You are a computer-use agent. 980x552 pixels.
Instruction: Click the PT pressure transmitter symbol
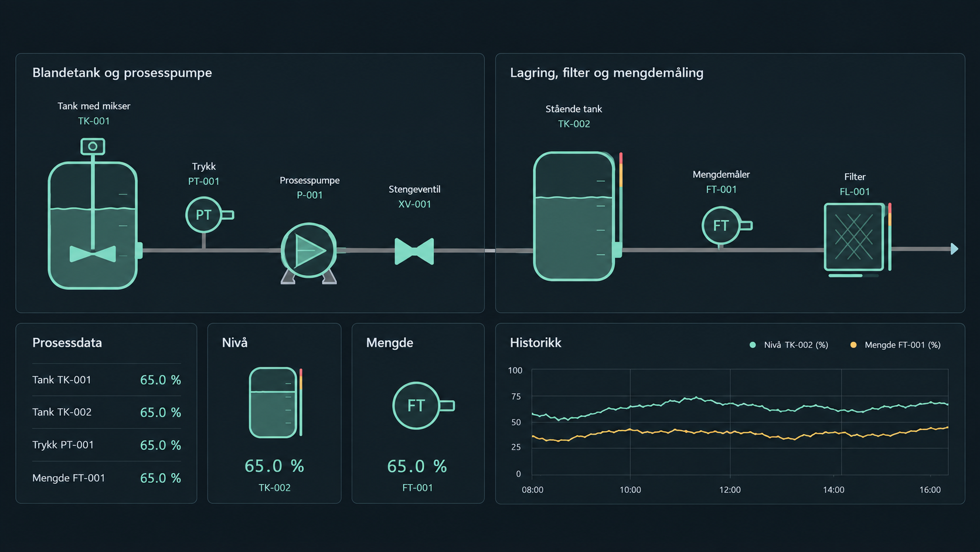(209, 215)
